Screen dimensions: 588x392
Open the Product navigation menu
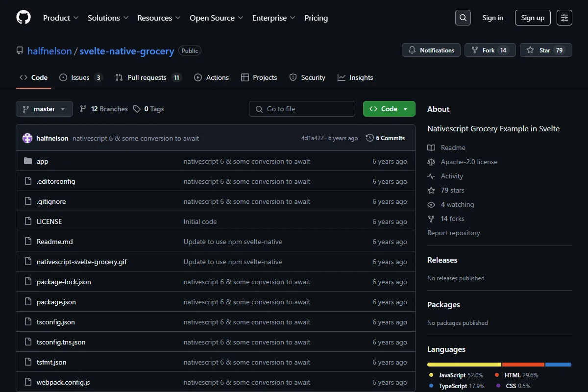(x=61, y=18)
